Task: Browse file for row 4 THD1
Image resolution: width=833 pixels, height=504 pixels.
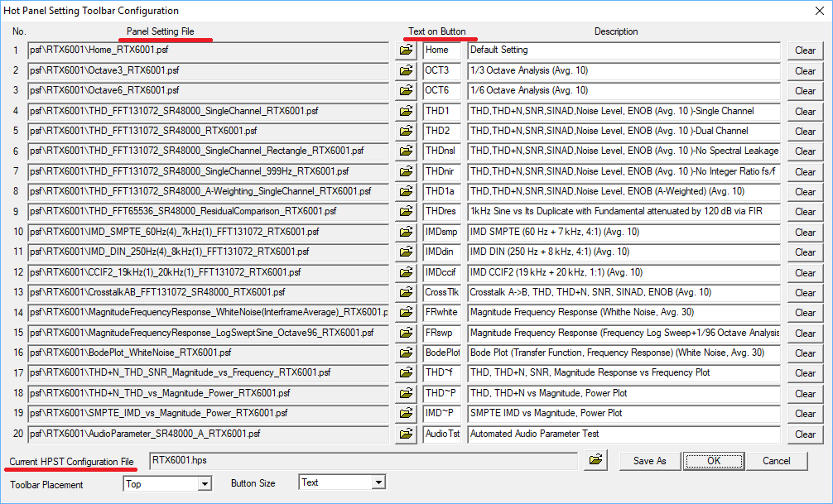Action: 406,112
